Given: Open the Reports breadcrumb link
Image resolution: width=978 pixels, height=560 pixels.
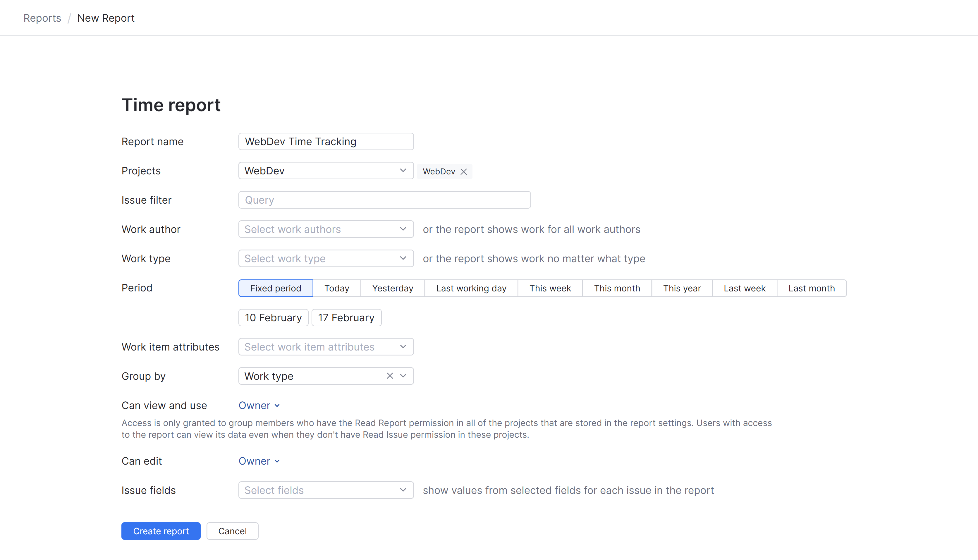Looking at the screenshot, I should (x=42, y=18).
